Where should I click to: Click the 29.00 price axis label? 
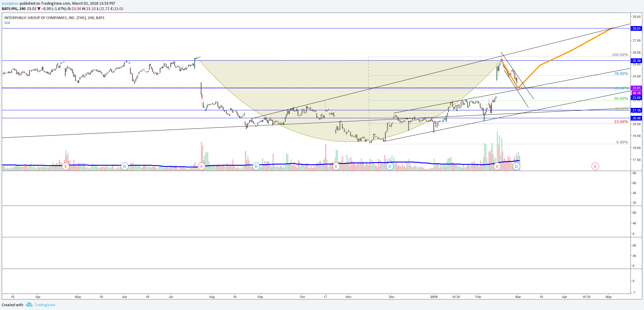[x=636, y=17]
